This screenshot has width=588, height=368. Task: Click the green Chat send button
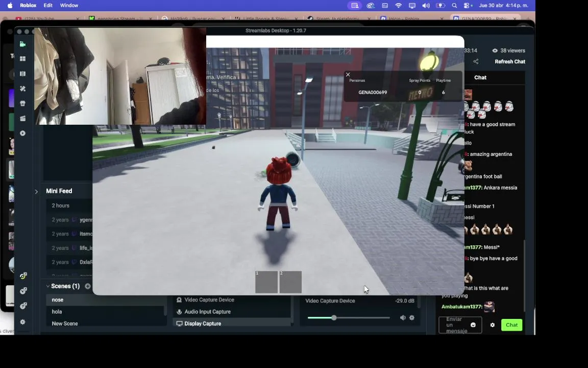click(x=511, y=325)
